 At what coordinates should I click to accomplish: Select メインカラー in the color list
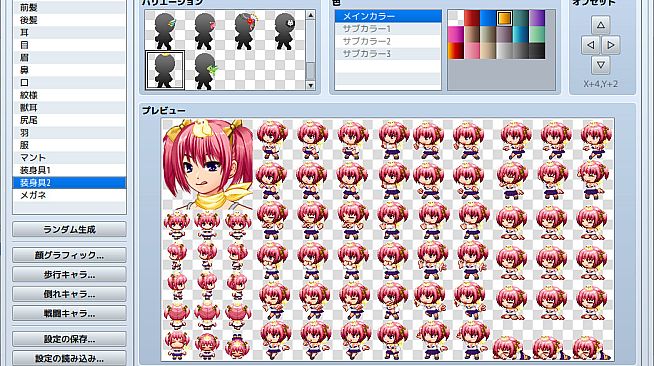[x=388, y=16]
